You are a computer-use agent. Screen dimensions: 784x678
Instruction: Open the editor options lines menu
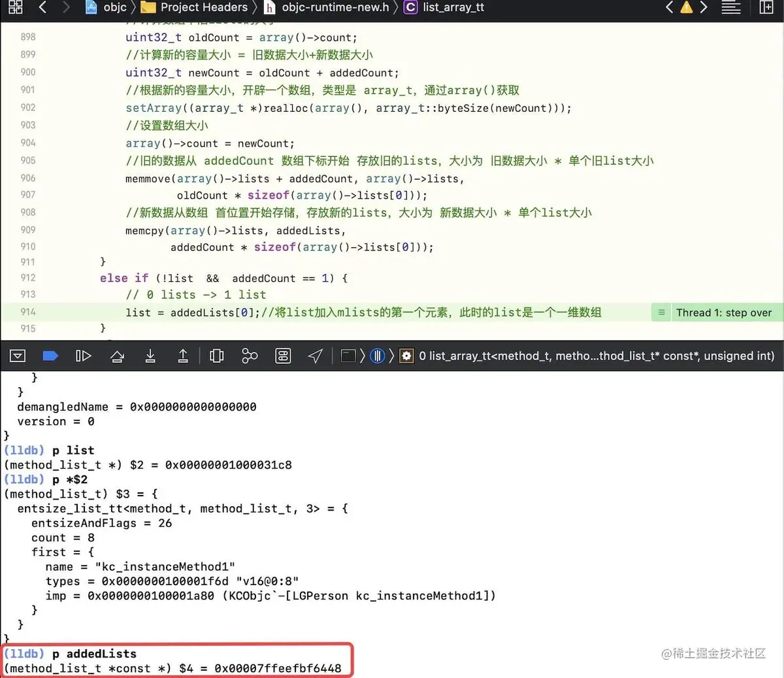click(x=731, y=7)
